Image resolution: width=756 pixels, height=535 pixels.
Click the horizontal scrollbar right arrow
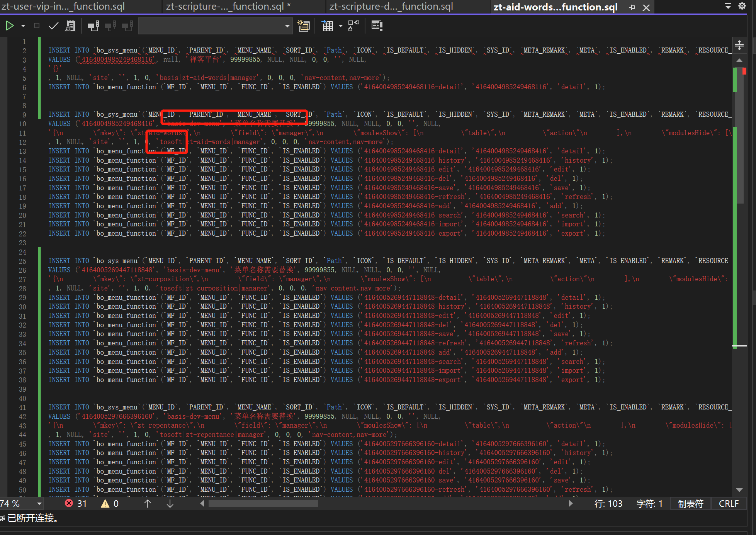coord(571,503)
